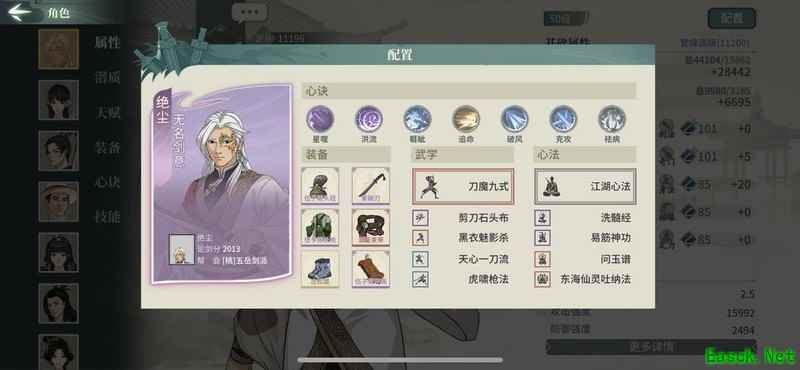Select the 洪流 heart-art icon
The height and width of the screenshot is (370, 800).
[369, 119]
